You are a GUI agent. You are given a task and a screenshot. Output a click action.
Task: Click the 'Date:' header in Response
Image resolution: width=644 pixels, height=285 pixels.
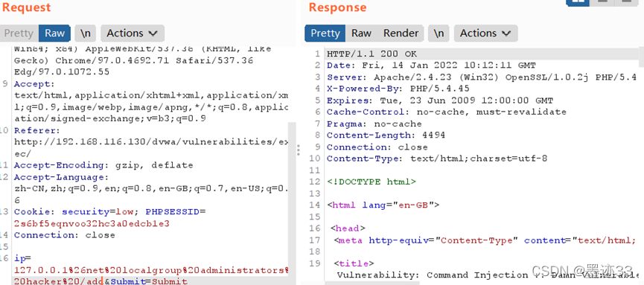341,65
